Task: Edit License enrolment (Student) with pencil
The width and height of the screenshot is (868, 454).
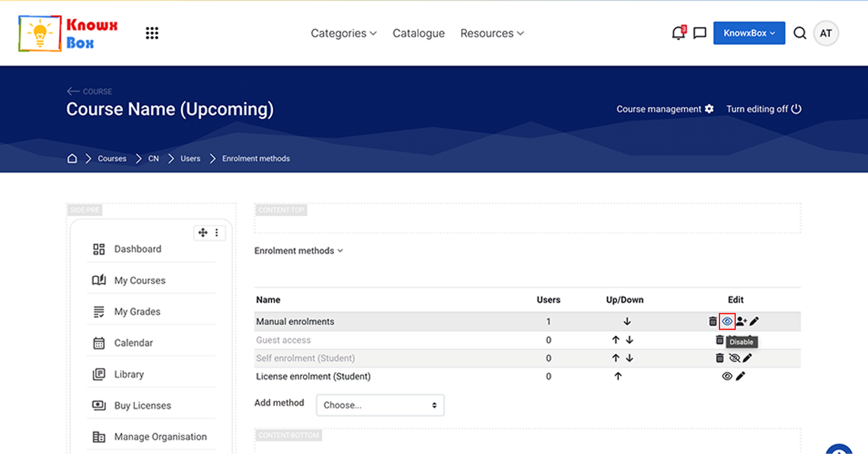Action: (740, 377)
